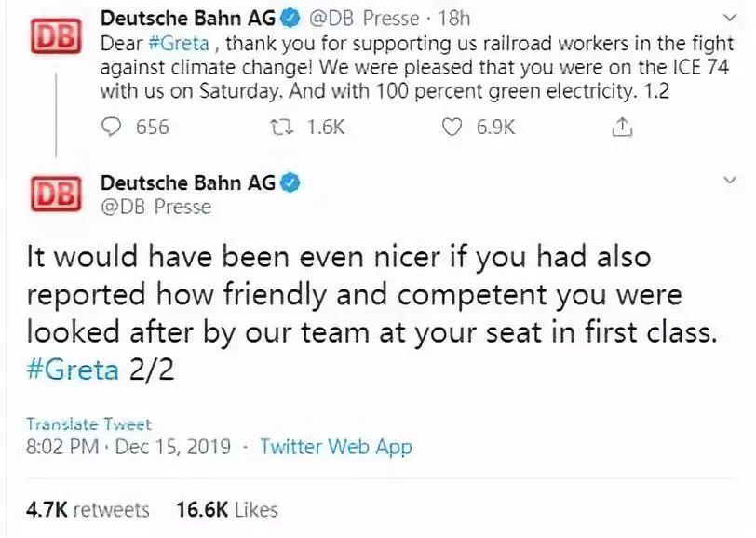
Task: Click Translate Tweet link
Action: coord(88,424)
